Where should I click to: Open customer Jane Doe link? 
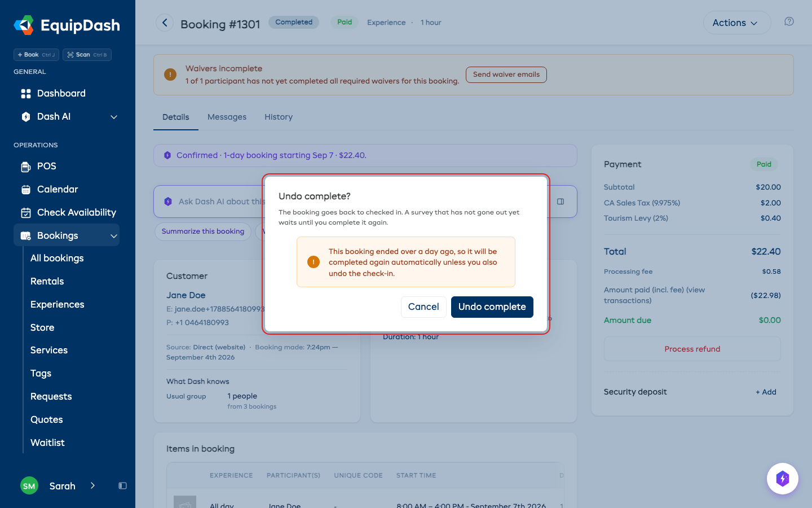pos(186,295)
